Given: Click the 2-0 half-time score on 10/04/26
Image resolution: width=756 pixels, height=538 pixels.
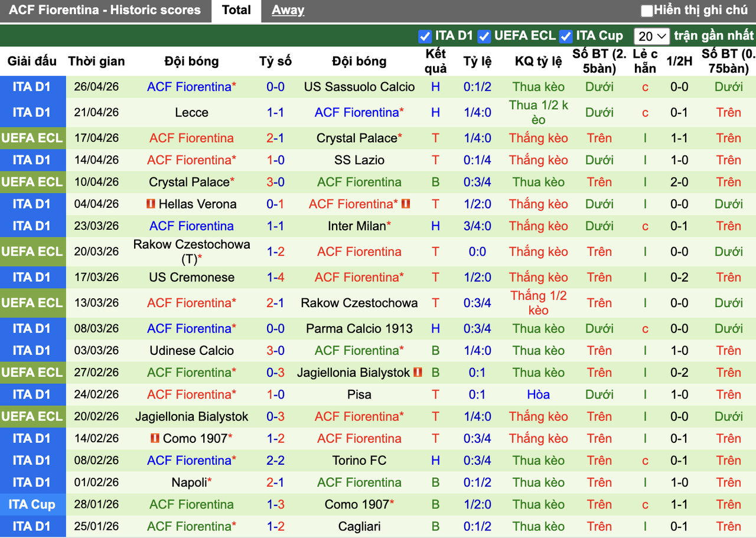Looking at the screenshot, I should (x=679, y=182).
